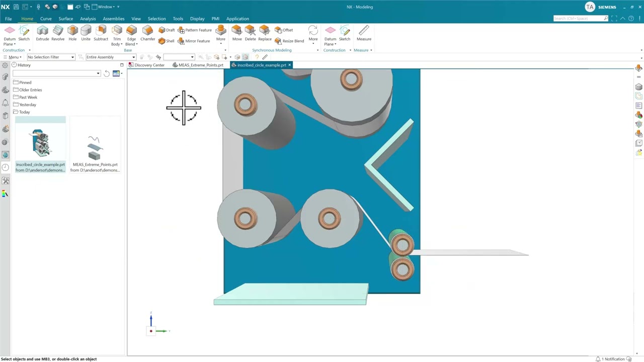
Task: Switch to the Analysis ribbon tab
Action: tap(88, 19)
